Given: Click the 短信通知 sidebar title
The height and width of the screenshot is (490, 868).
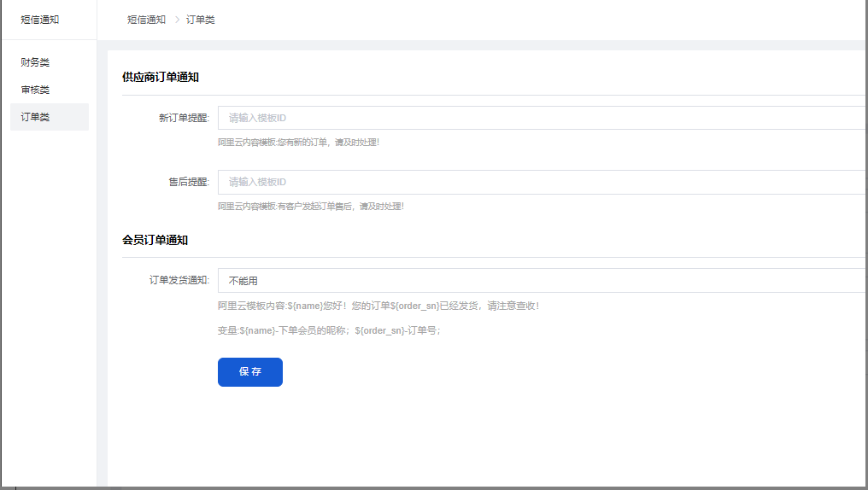Looking at the screenshot, I should 40,19.
